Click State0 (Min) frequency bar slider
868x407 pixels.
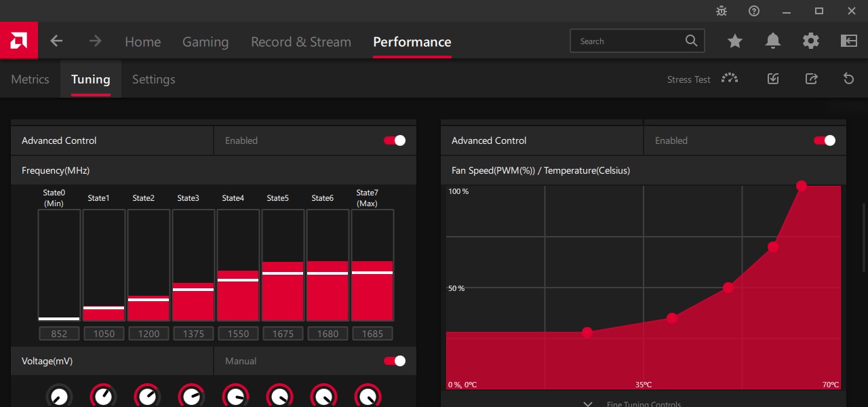click(x=59, y=265)
